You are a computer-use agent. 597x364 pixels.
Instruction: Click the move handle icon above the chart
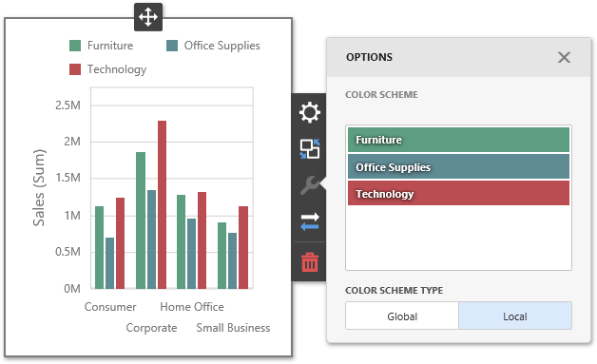pyautogui.click(x=148, y=17)
